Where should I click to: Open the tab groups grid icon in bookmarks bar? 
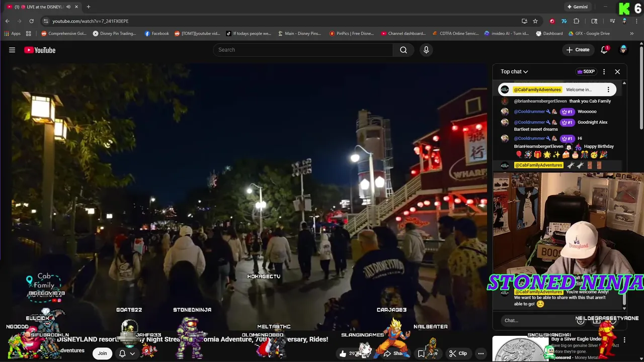[x=29, y=34]
